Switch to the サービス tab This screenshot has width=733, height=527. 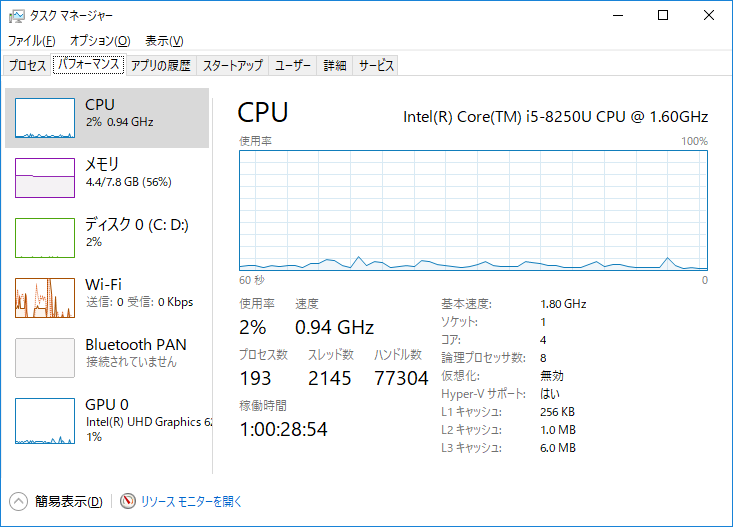pos(377,66)
